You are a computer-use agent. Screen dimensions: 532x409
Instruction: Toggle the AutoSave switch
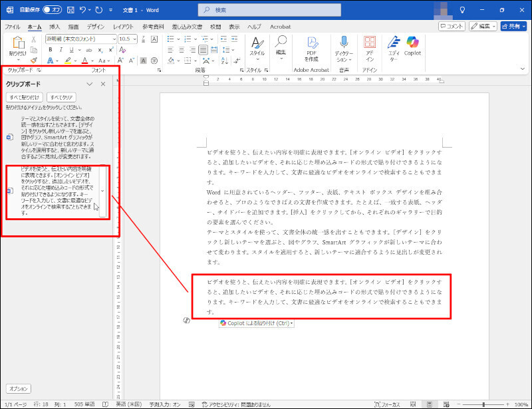click(x=53, y=10)
